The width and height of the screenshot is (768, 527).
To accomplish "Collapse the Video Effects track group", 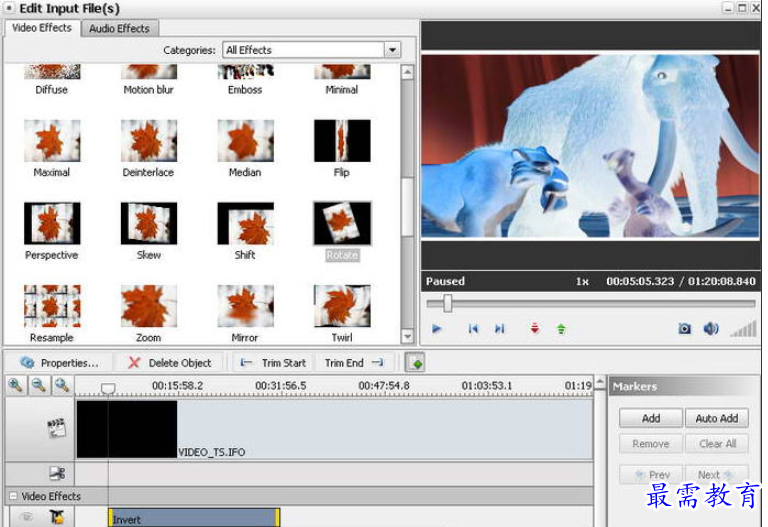I will (13, 496).
